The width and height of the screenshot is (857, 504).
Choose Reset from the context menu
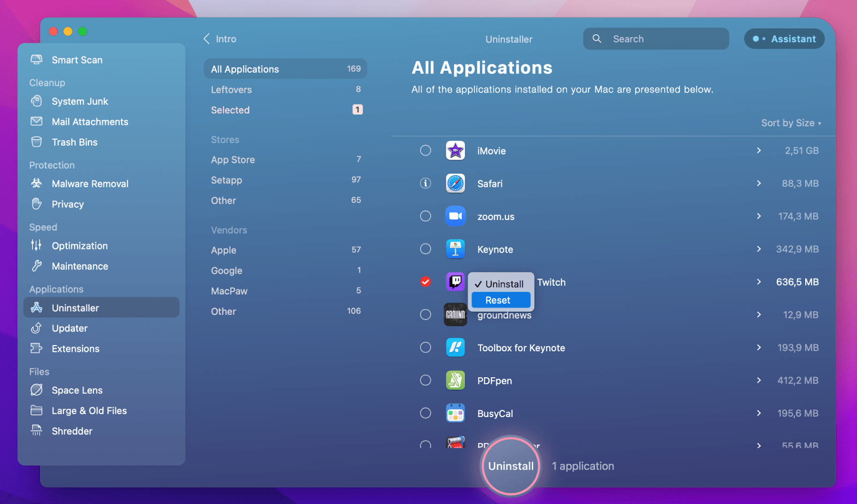(500, 300)
